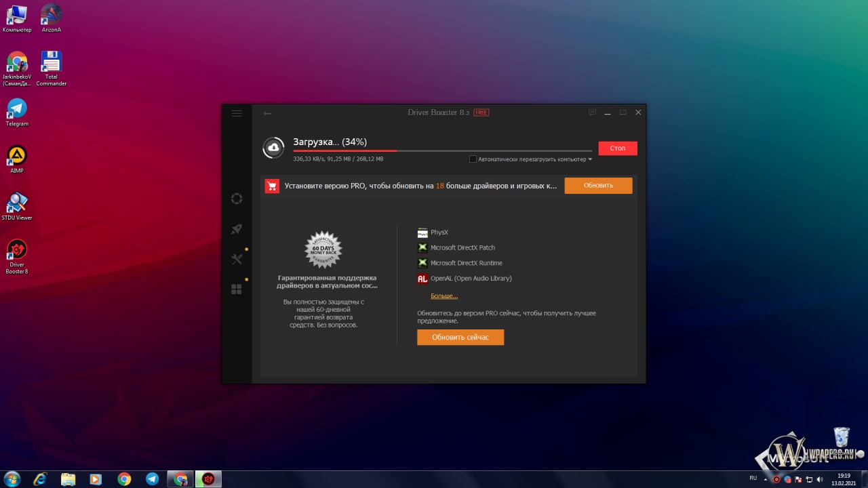Click the 60 Days Money Back badge

click(x=323, y=249)
